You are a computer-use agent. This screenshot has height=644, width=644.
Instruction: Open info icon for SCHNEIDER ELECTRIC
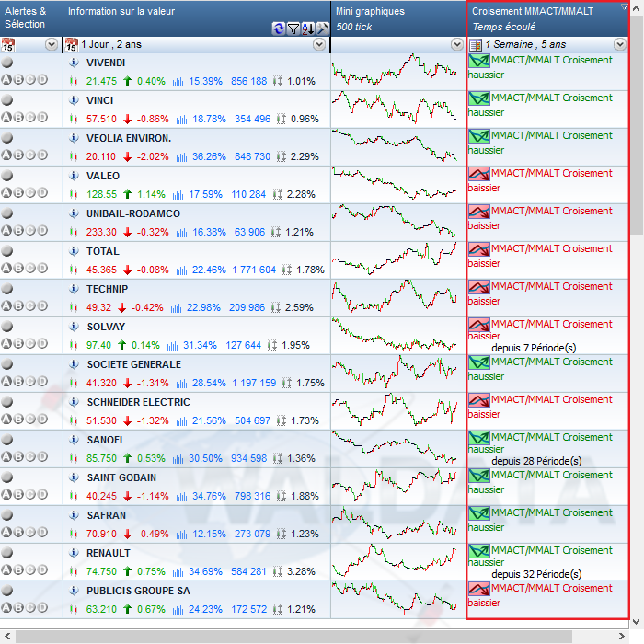click(x=74, y=402)
